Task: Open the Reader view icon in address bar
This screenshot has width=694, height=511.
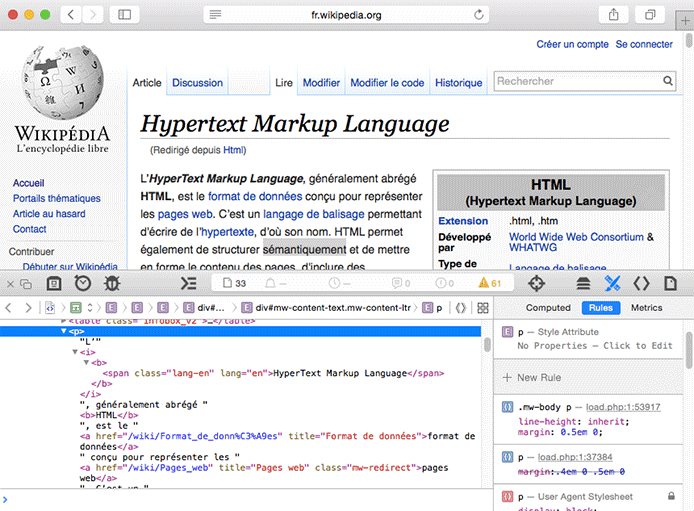Action: (216, 15)
